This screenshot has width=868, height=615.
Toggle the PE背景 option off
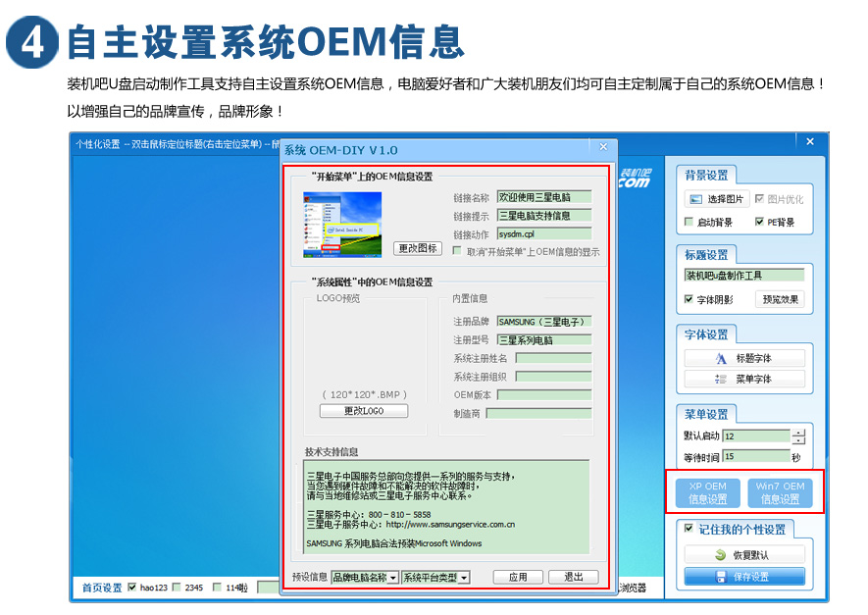(x=758, y=221)
